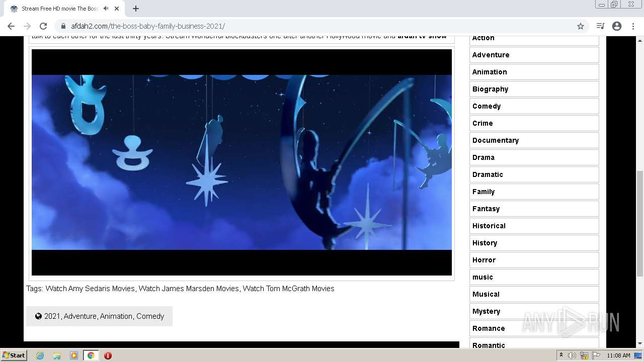Show hidden system tray icons
The height and width of the screenshot is (362, 644).
[x=561, y=355]
